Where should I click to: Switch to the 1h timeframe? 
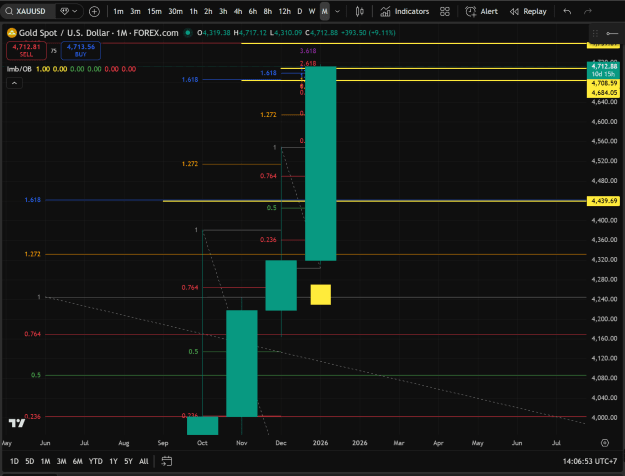click(193, 12)
